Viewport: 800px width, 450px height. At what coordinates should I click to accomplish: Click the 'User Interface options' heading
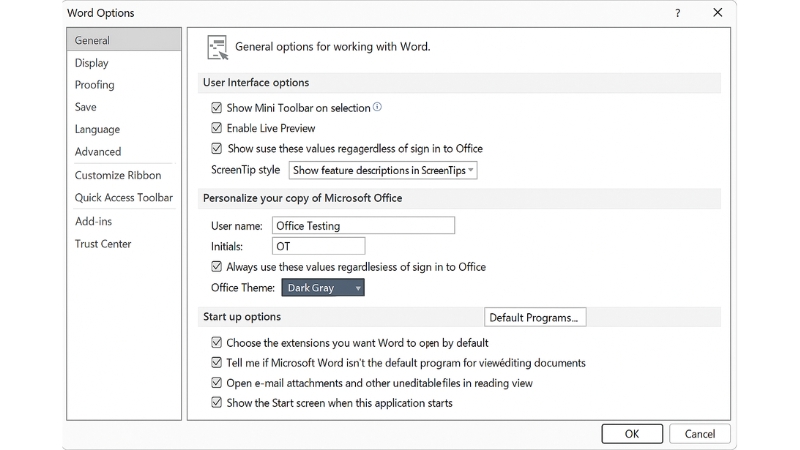pyautogui.click(x=256, y=83)
